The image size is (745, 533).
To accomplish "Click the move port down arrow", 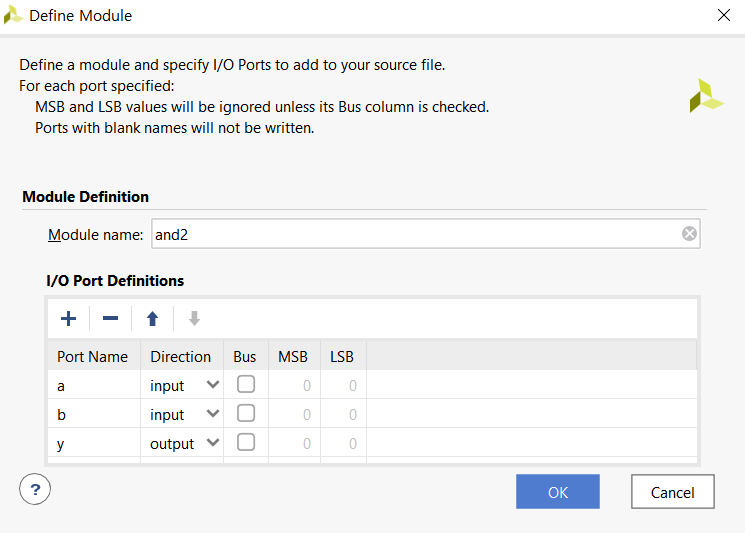I will [194, 319].
